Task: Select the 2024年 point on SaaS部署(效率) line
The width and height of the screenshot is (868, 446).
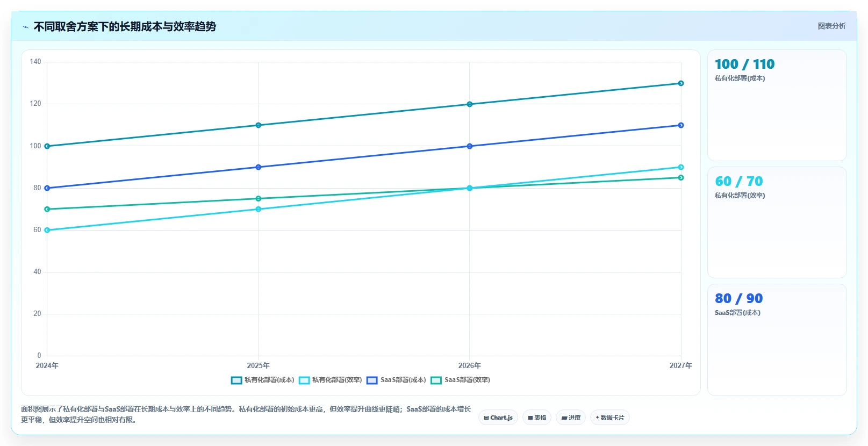Action: pos(47,209)
